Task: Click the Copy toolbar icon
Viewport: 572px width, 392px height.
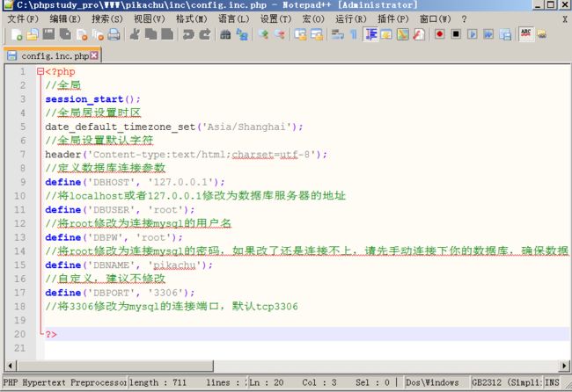Action: 150,34
